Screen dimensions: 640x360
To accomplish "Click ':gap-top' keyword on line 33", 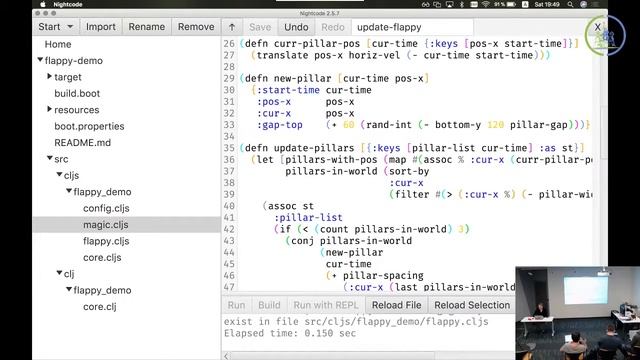I will coord(280,125).
